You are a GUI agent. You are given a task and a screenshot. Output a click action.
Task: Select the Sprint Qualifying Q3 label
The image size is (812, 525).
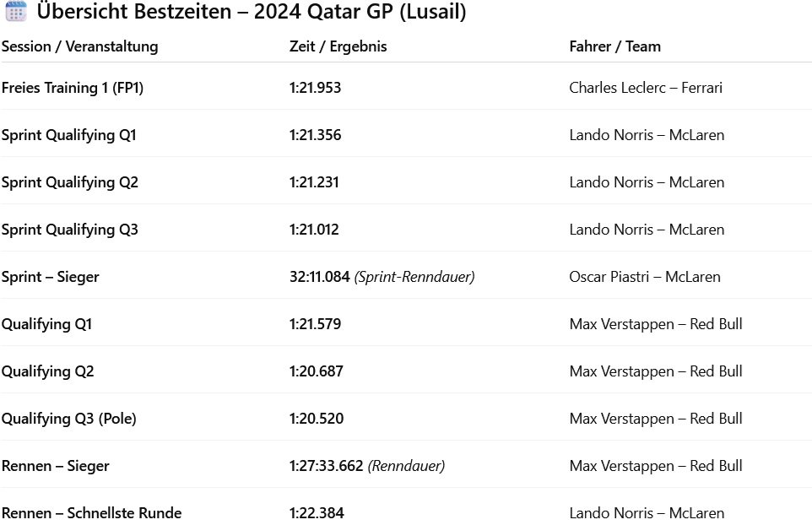(70, 230)
